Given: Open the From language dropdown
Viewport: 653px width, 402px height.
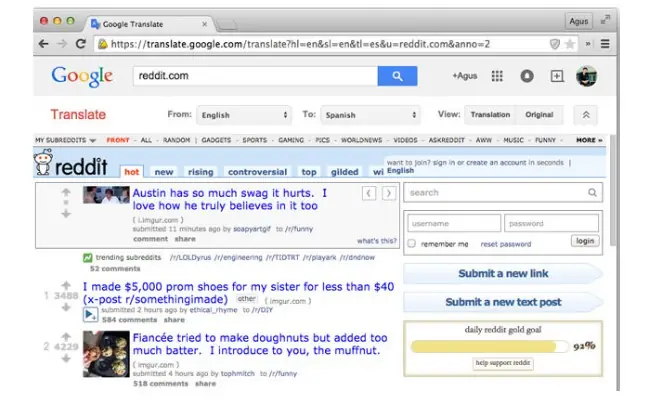Looking at the screenshot, I should (244, 115).
